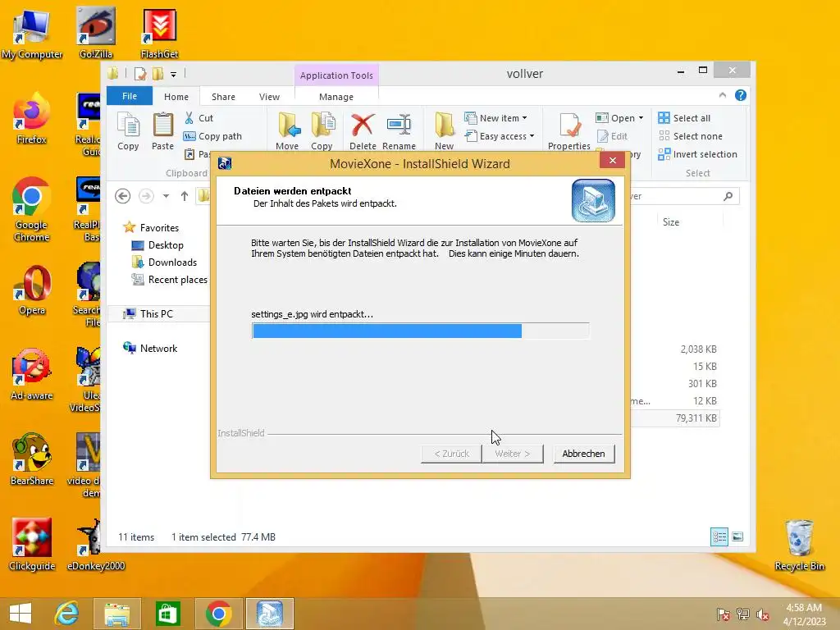
Task: Click the Application Tools contextual tab
Action: click(x=336, y=75)
